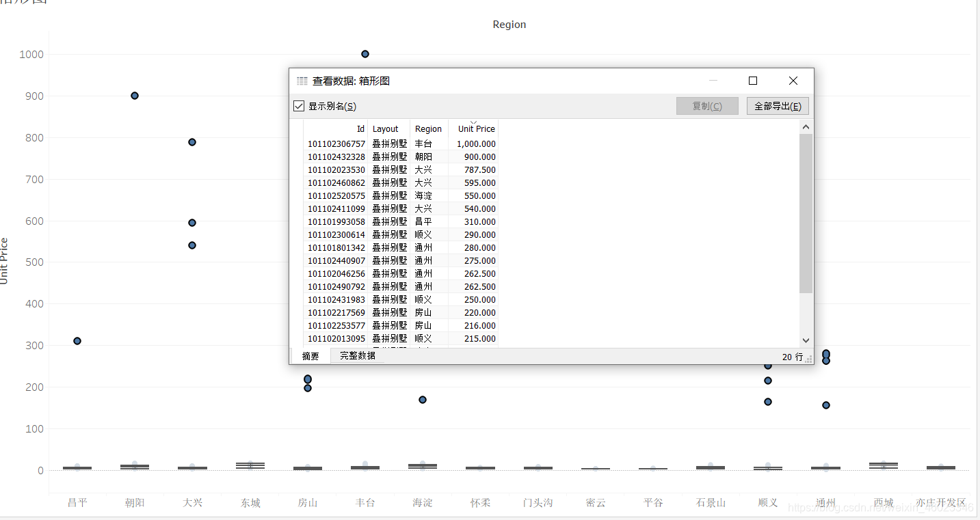Viewport: 980px width, 520px height.
Task: Click the 550.000 Unit Price cell
Action: (x=473, y=195)
